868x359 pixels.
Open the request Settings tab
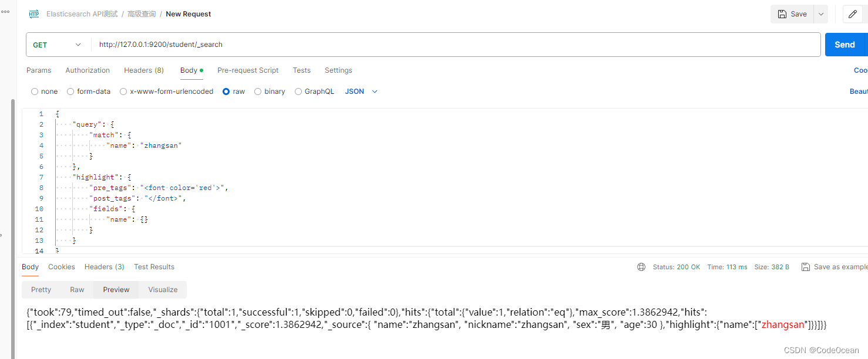(338, 70)
